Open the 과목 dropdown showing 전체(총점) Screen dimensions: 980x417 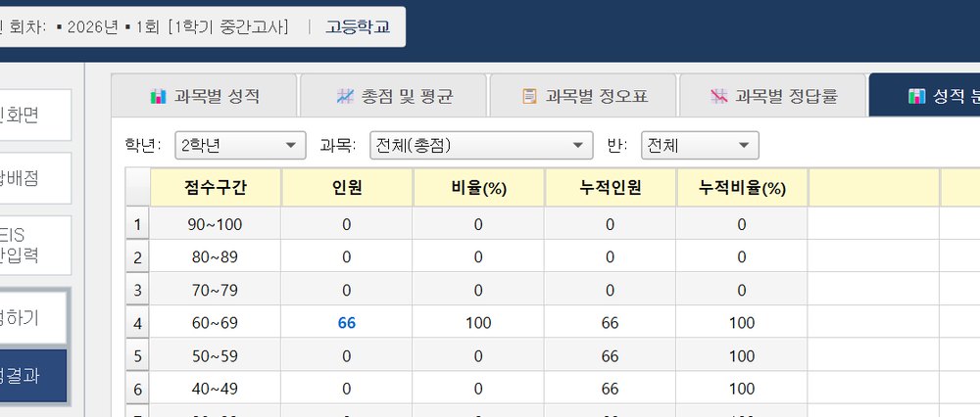click(481, 146)
